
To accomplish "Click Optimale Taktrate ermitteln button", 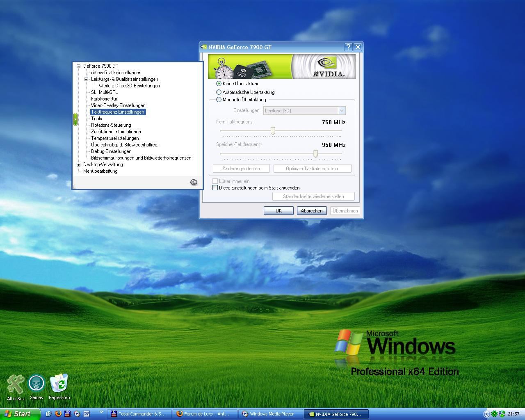I will pyautogui.click(x=312, y=169).
